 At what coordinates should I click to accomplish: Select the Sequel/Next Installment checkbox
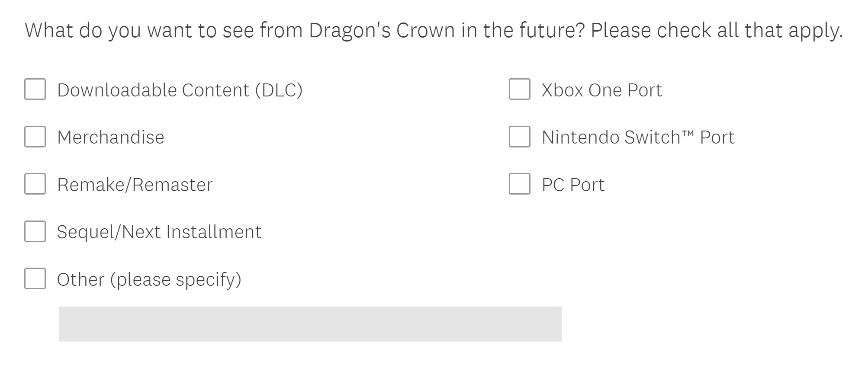click(x=35, y=231)
